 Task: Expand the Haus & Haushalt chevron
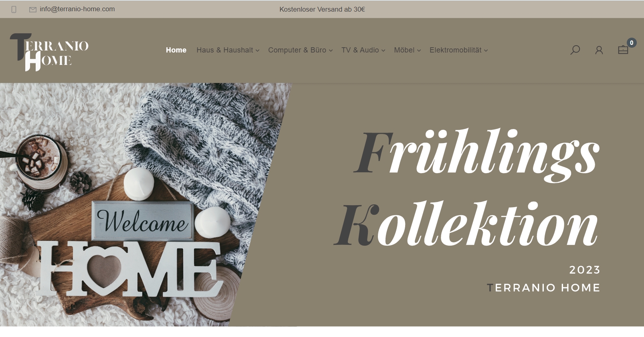tap(257, 50)
